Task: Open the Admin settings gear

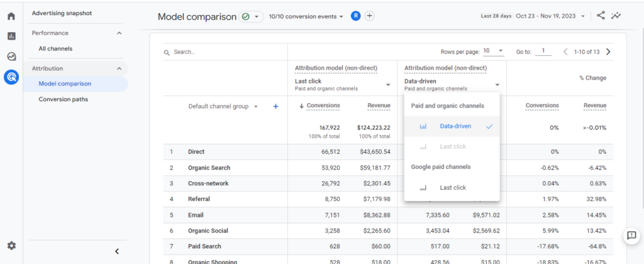Action: (x=11, y=246)
